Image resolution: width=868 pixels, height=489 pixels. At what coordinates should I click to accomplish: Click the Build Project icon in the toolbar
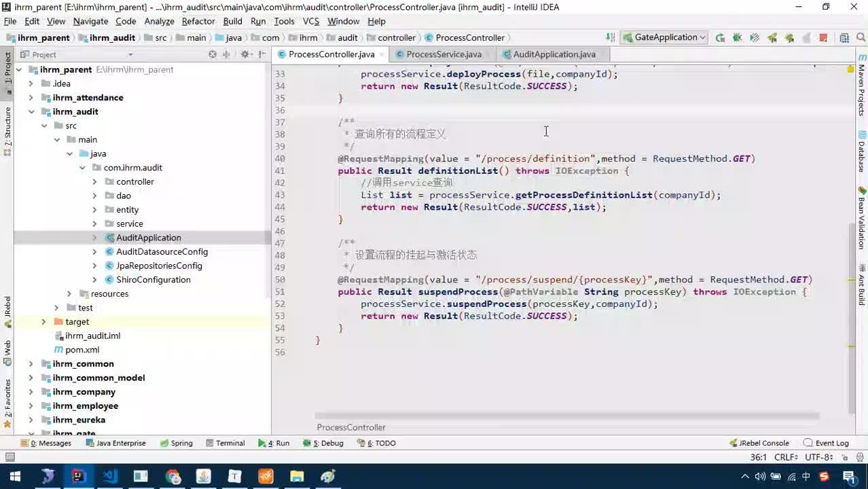point(611,38)
